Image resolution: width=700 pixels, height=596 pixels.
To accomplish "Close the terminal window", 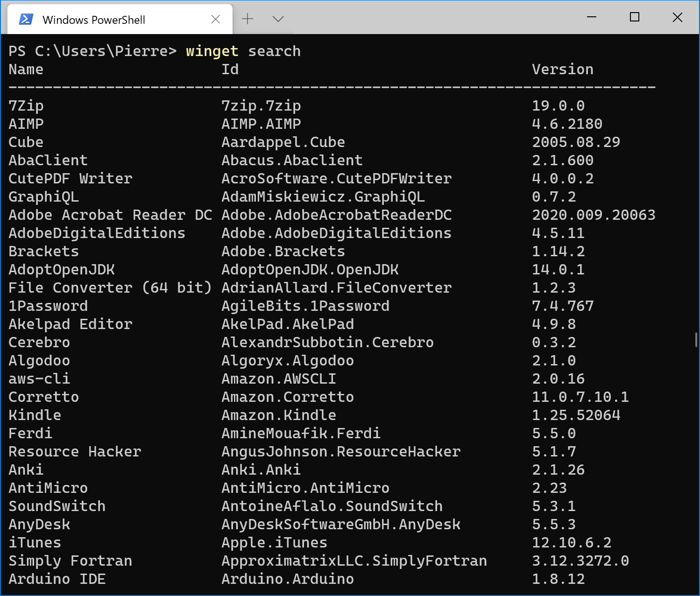I will point(678,17).
